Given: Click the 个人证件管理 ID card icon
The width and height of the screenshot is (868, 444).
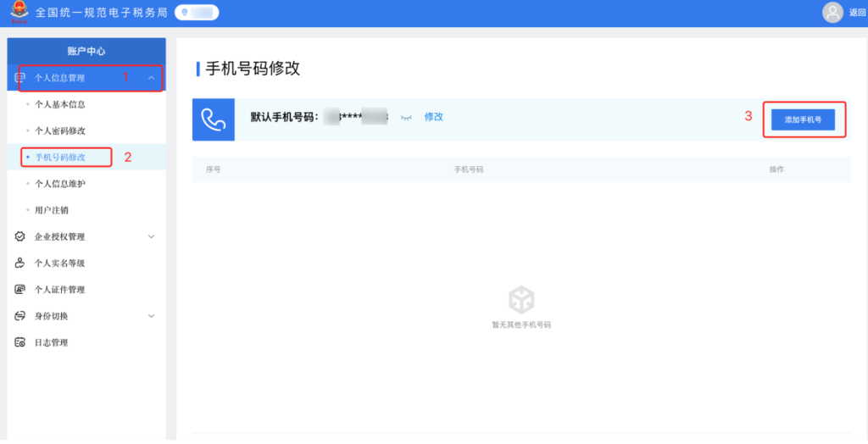Looking at the screenshot, I should [20, 289].
